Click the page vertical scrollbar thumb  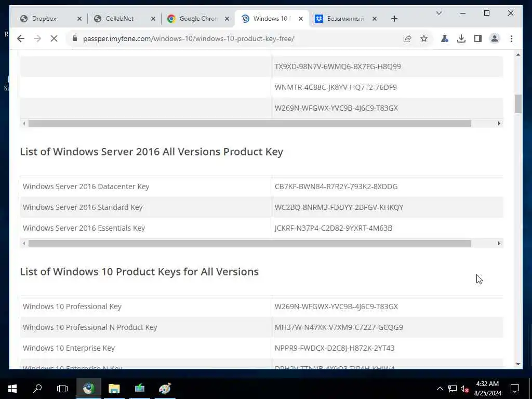518,104
